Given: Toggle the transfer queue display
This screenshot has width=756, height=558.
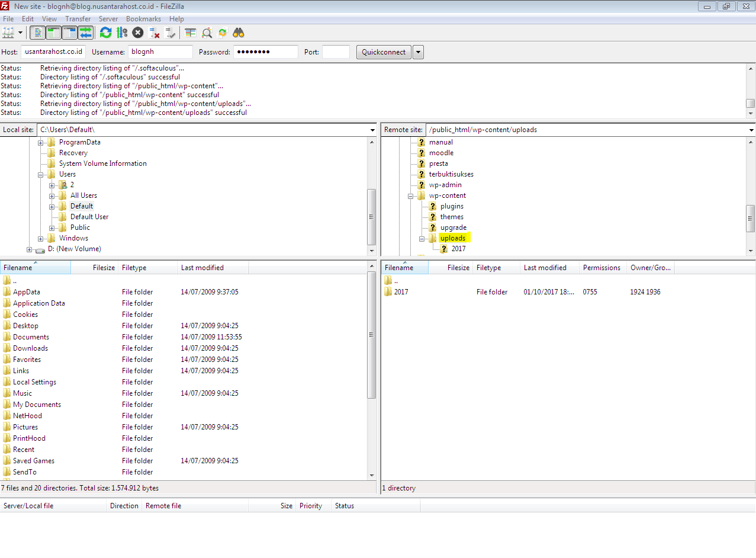Looking at the screenshot, I should coord(86,33).
